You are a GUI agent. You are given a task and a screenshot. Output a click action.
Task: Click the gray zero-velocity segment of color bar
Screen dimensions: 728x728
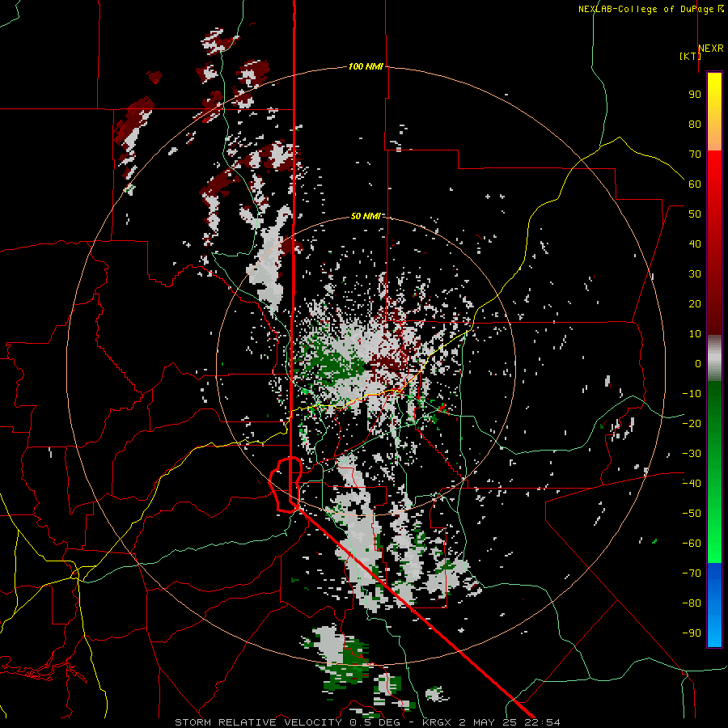click(x=714, y=358)
